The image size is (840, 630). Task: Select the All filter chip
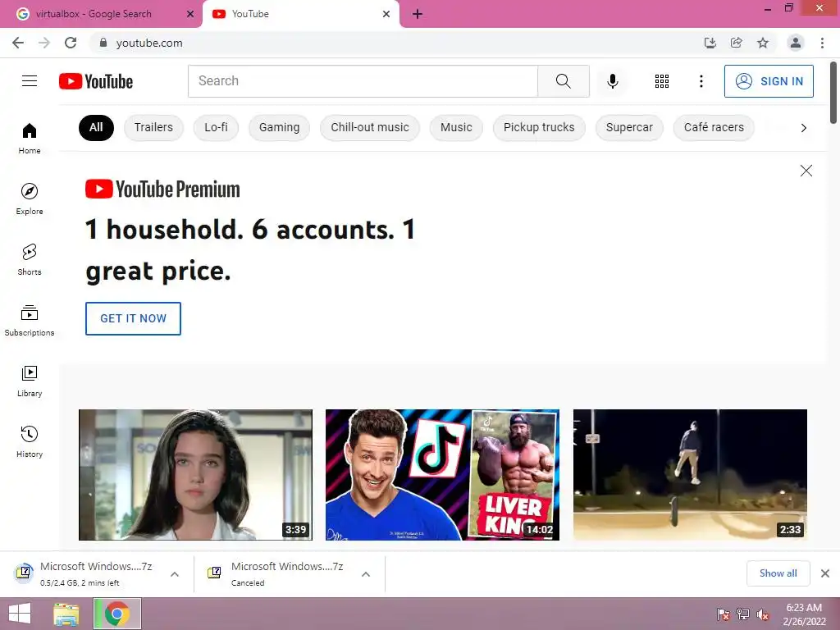point(96,127)
